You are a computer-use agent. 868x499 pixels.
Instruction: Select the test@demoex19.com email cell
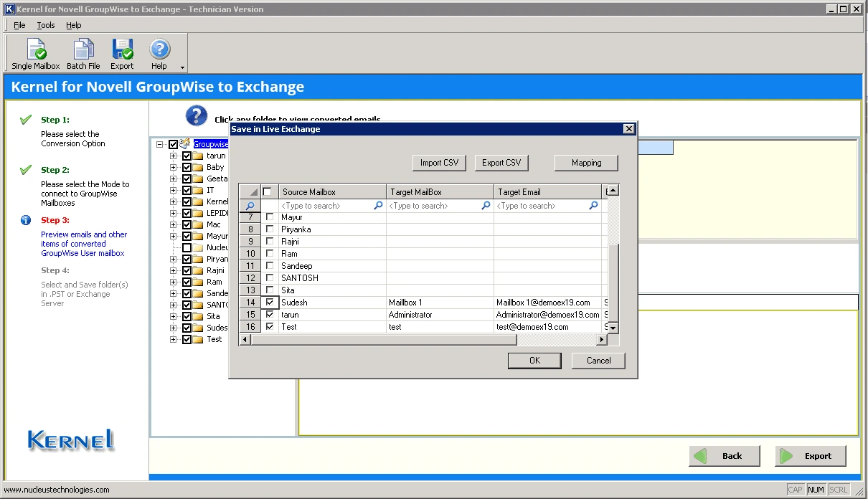[x=547, y=327]
